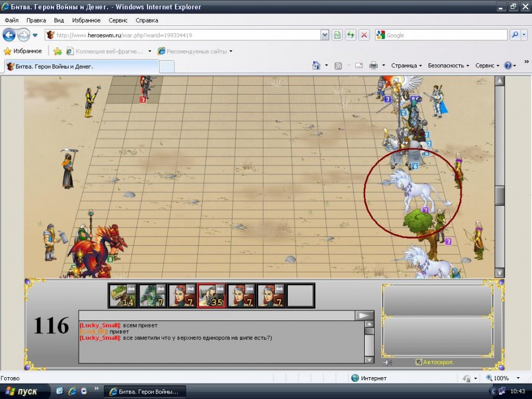
Task: Click the RSS feeds icon
Action: point(338,66)
